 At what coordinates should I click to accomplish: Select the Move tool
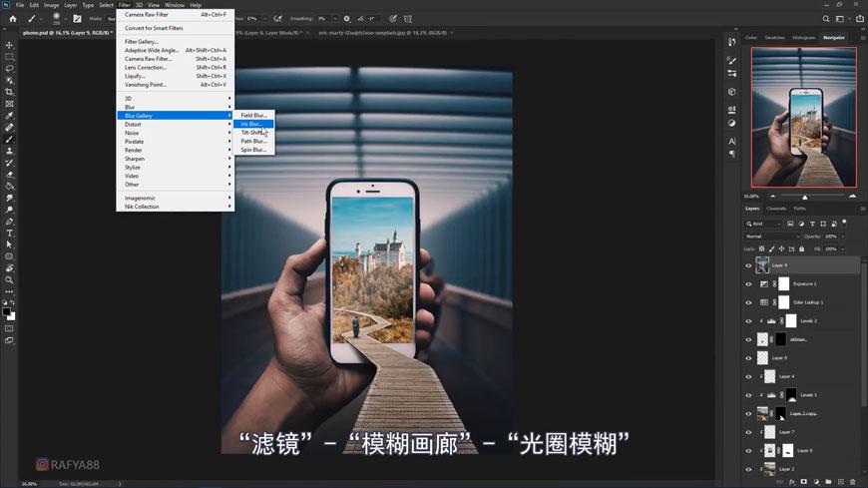pyautogui.click(x=9, y=45)
